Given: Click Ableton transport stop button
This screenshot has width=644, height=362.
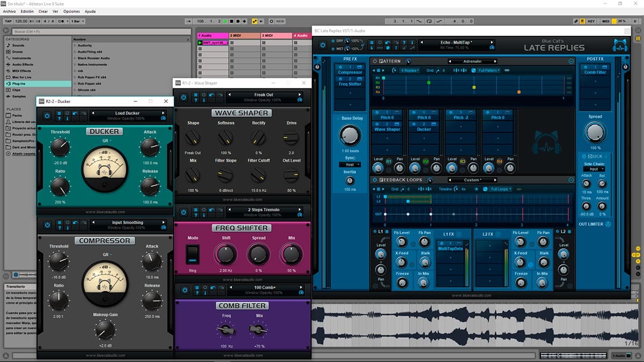Looking at the screenshot, I should pyautogui.click(x=232, y=21).
